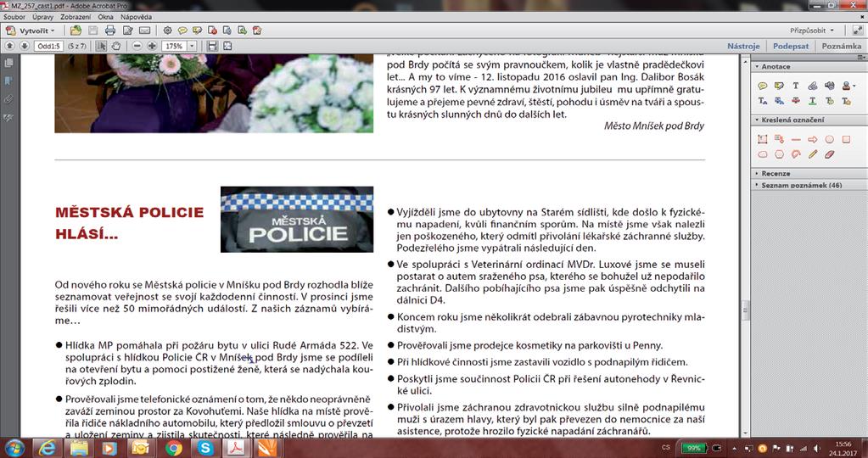Viewport: 868px width, 458px height.
Task: Select the Pencil freehand tool
Action: point(813,155)
